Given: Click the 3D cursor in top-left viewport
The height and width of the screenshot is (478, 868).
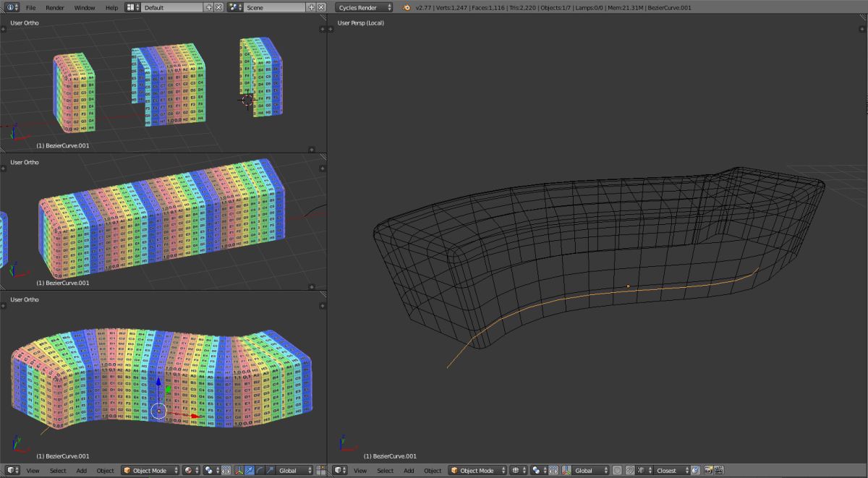Looking at the screenshot, I should click(x=247, y=101).
